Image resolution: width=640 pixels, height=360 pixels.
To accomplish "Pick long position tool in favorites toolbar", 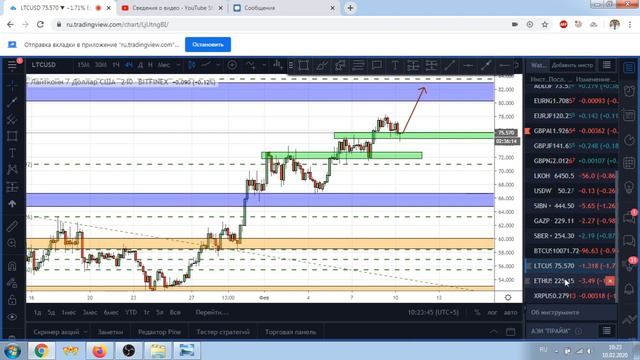I will [413, 65].
